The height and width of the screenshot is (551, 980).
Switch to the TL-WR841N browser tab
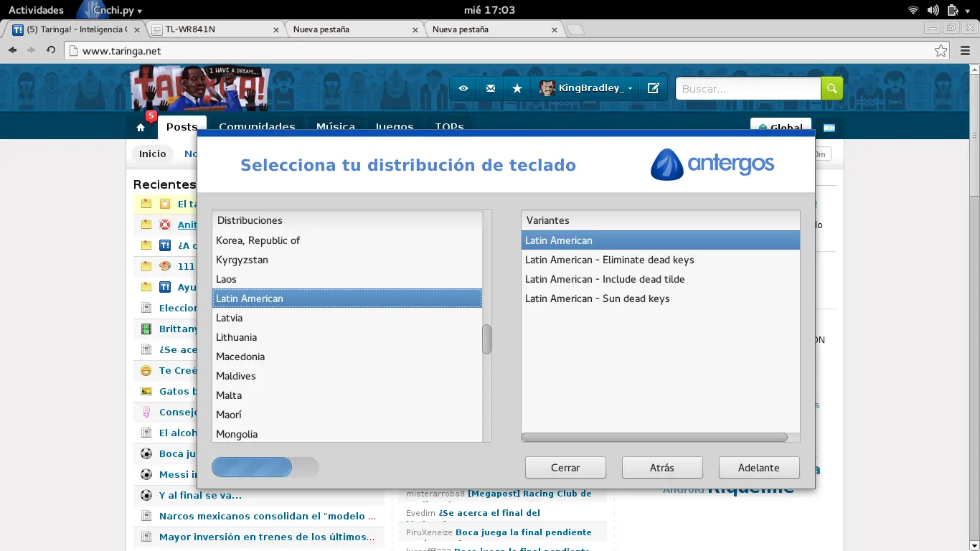[215, 29]
